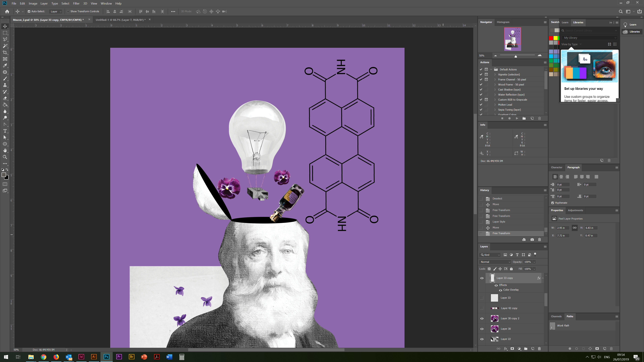644x362 pixels.
Task: Open the layer blend mode dropdown
Action: click(495, 262)
